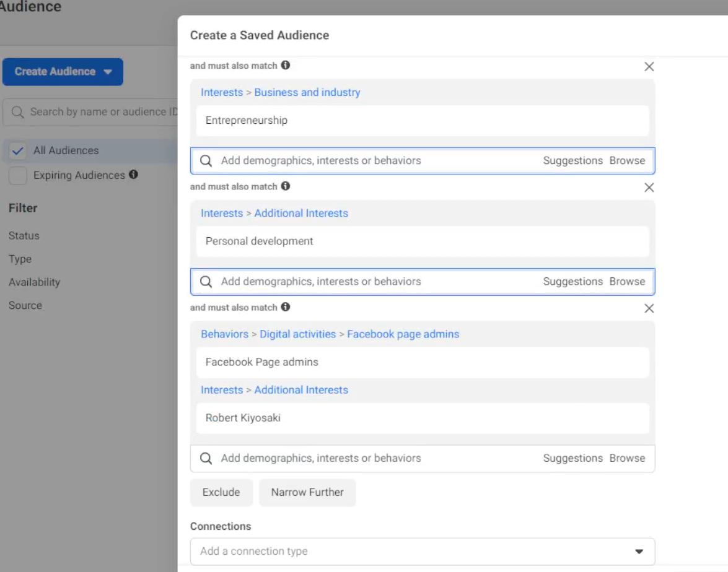
Task: Click the Facebook page admins category link
Action: click(x=403, y=334)
